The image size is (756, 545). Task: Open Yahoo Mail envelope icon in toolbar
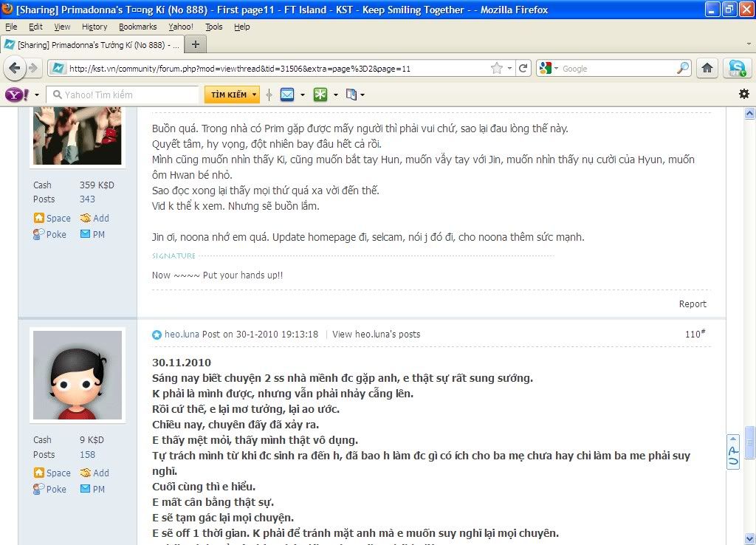[287, 95]
